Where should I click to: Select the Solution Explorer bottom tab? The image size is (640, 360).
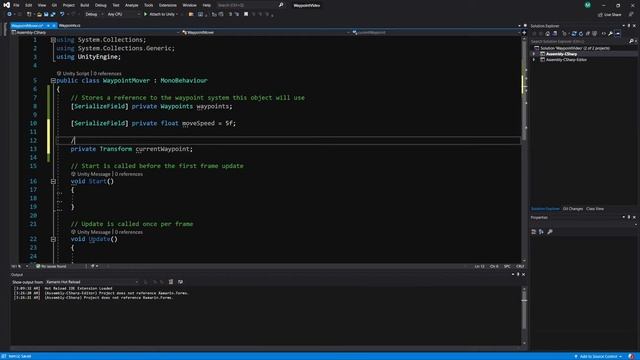click(545, 209)
